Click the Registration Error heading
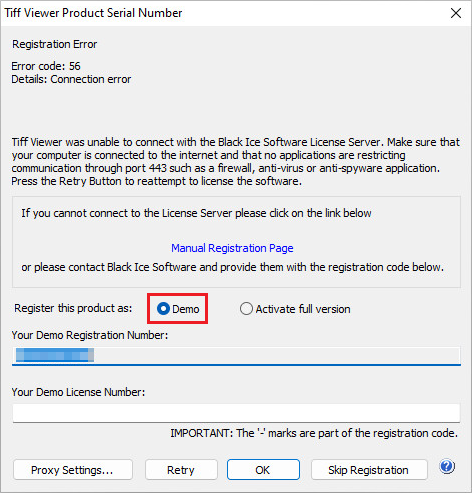The image size is (472, 493). coord(55,44)
